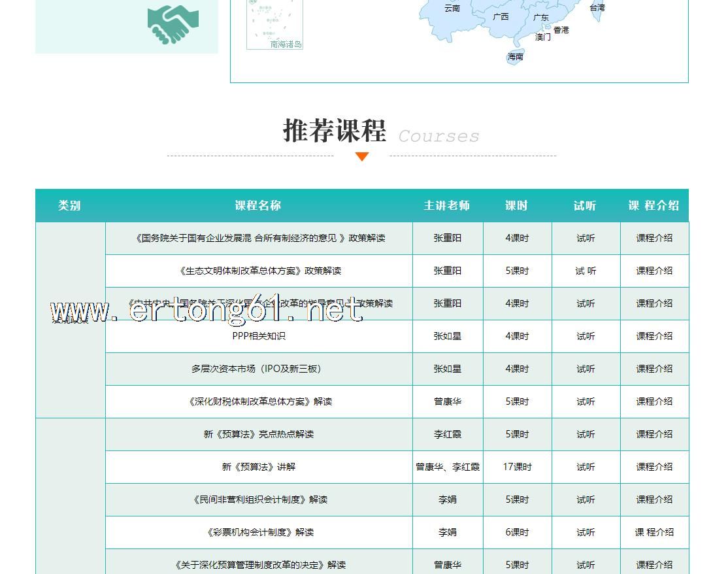Select 广东 province on the map
The height and width of the screenshot is (574, 728).
tap(540, 18)
